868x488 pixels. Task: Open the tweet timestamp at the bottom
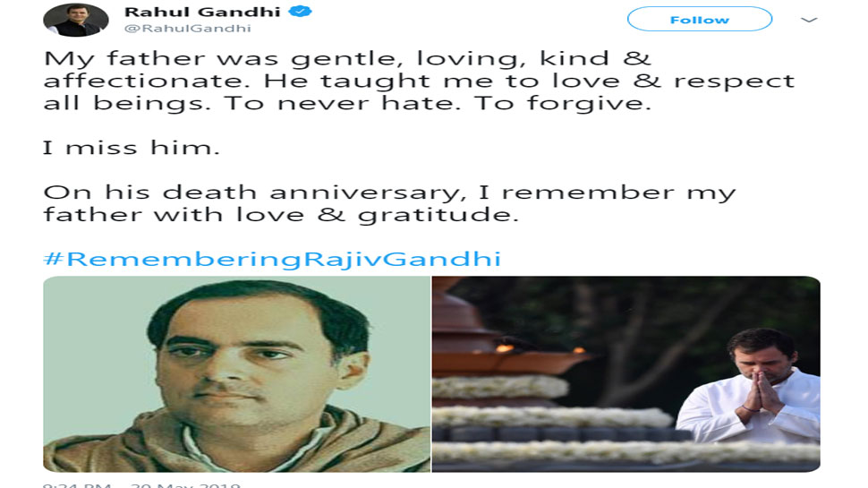coord(141,484)
